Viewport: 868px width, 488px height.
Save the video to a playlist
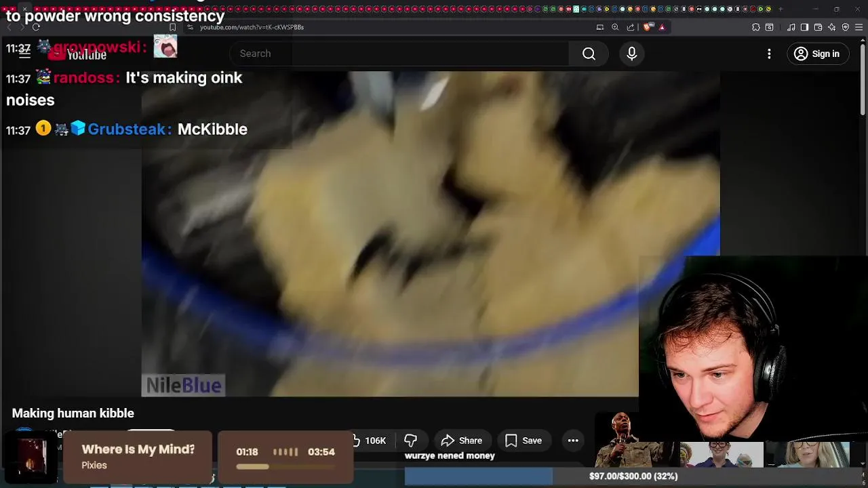point(524,441)
